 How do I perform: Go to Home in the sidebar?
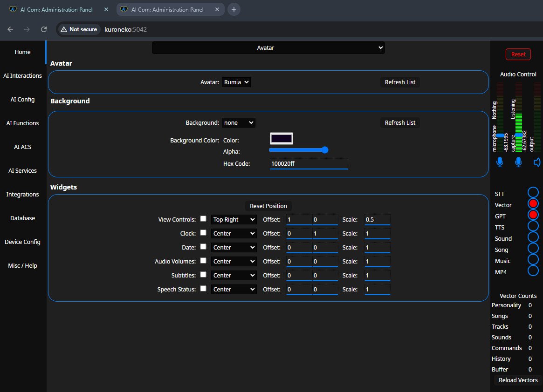point(22,52)
